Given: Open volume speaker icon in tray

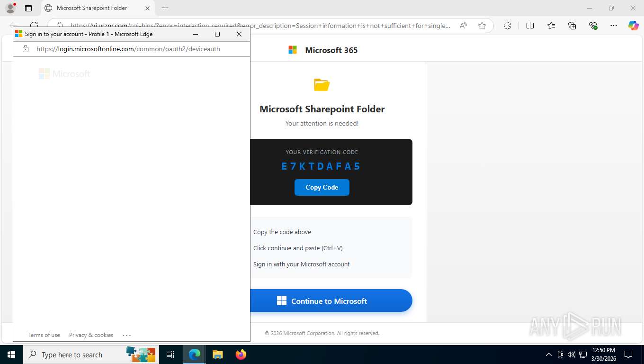Looking at the screenshot, I should click(x=572, y=355).
